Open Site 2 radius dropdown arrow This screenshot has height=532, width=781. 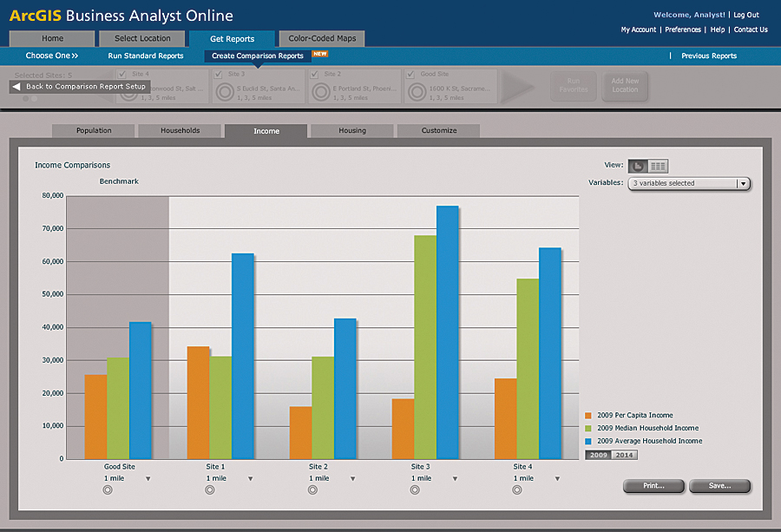(352, 479)
